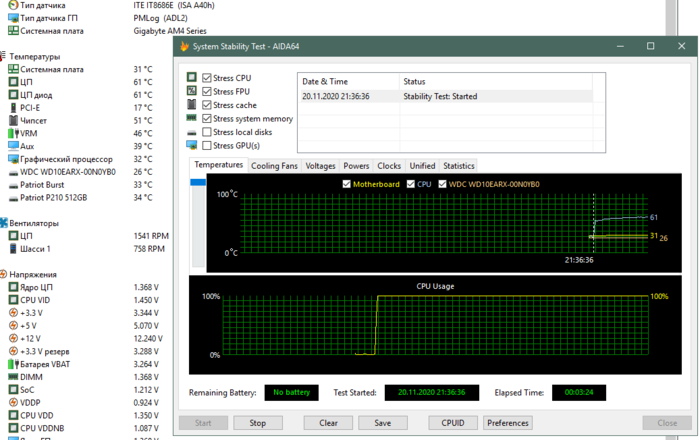Click the Elapsed Time value 00:03:24

579,393
